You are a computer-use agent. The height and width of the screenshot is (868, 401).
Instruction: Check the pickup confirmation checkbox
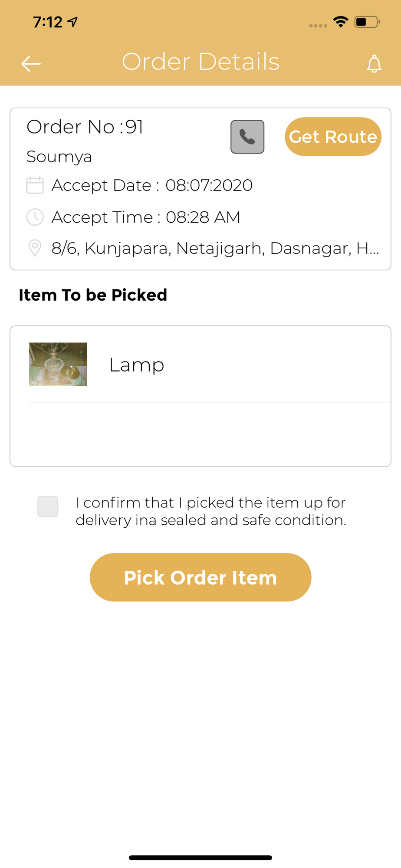click(48, 506)
